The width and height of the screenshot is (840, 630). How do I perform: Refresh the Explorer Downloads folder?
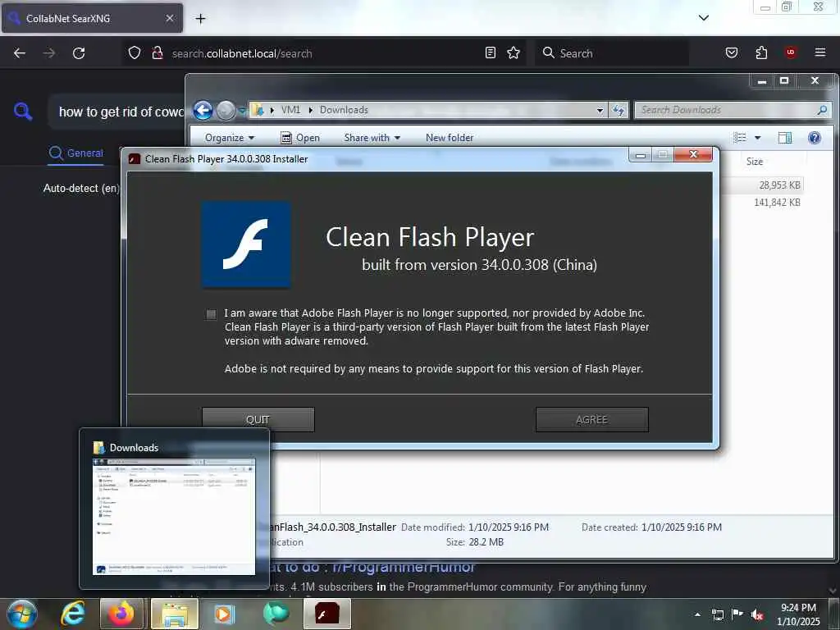[x=619, y=111]
